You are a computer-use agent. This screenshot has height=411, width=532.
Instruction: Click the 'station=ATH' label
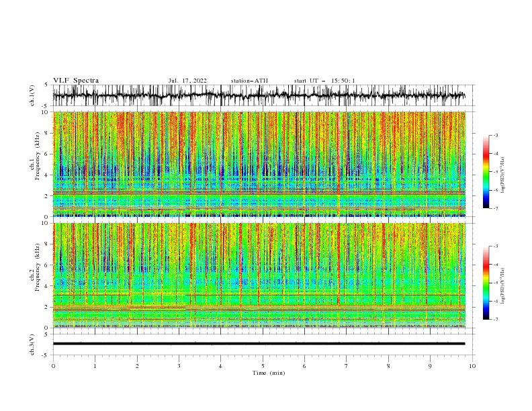[249, 81]
